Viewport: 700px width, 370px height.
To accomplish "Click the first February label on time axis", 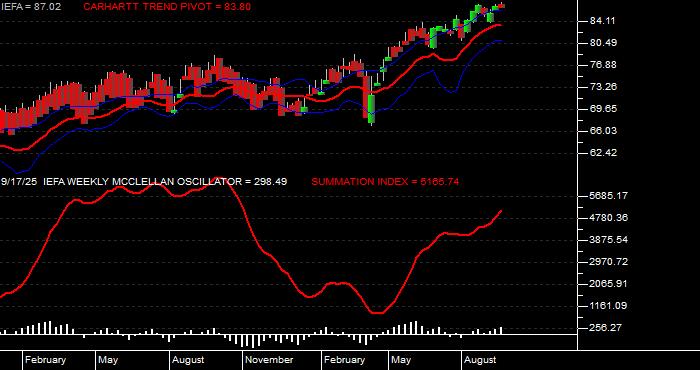I will 45,360.
